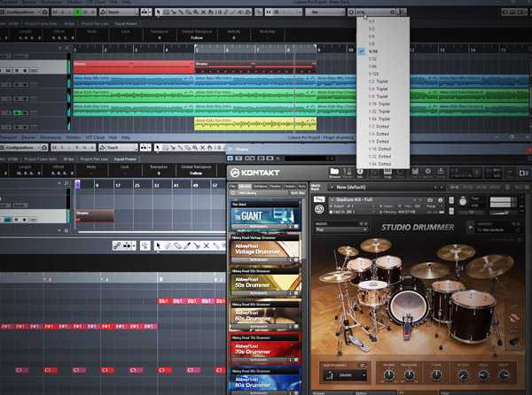532x395 pixels.
Task: Start the Studio Drummer groove play button
Action: [x=471, y=227]
